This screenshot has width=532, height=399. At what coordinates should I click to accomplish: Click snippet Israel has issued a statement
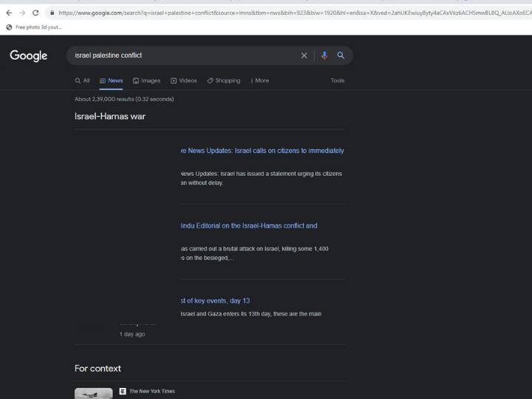[262, 178]
